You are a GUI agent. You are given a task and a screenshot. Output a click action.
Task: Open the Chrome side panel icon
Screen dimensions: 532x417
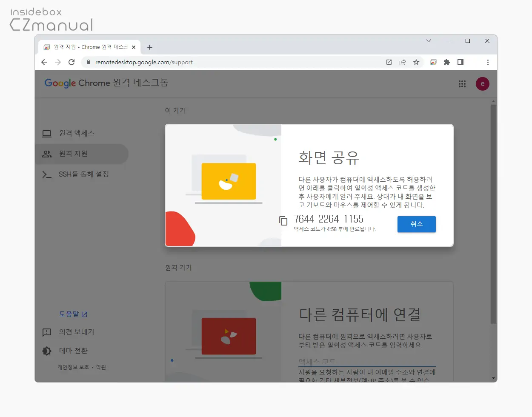click(460, 62)
